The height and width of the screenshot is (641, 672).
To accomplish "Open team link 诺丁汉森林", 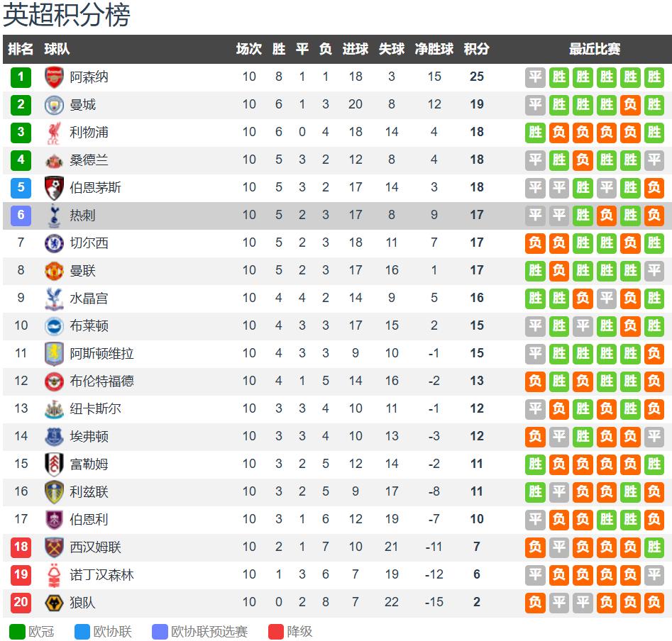I will tap(101, 575).
